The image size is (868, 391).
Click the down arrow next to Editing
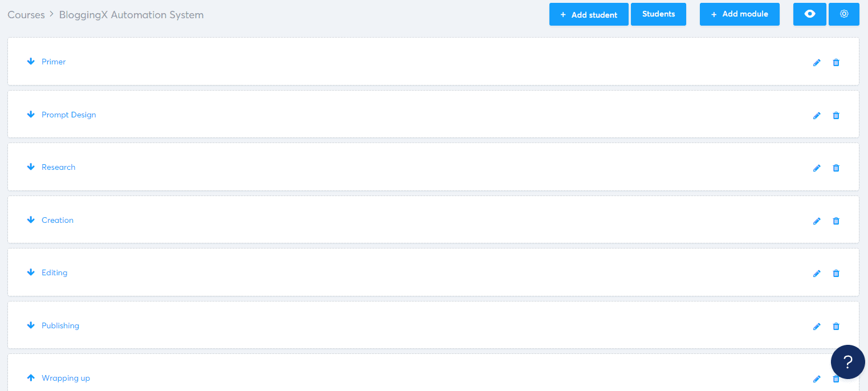[x=31, y=272]
